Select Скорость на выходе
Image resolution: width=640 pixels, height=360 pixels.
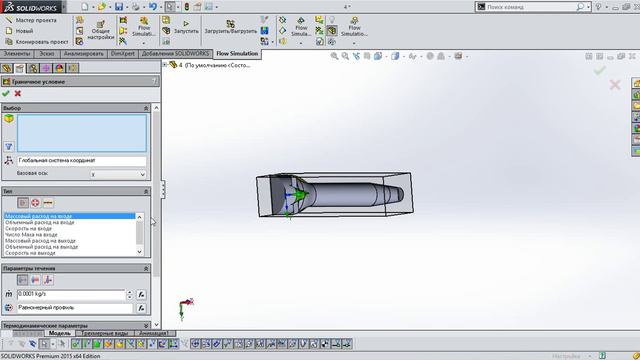tap(69, 253)
